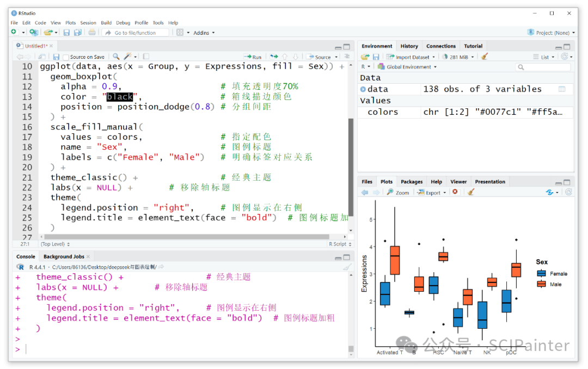Open the R Script file type dropdown
The width and height of the screenshot is (588, 369).
click(x=340, y=244)
